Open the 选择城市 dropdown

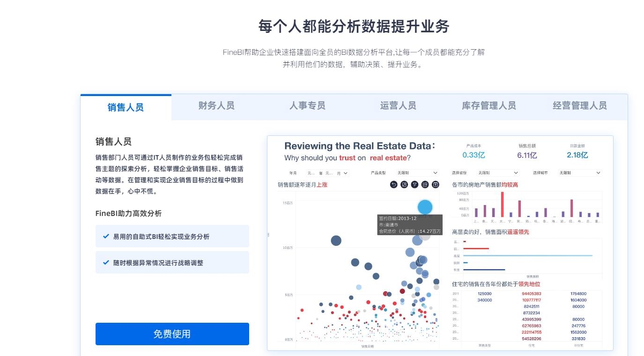click(580, 173)
